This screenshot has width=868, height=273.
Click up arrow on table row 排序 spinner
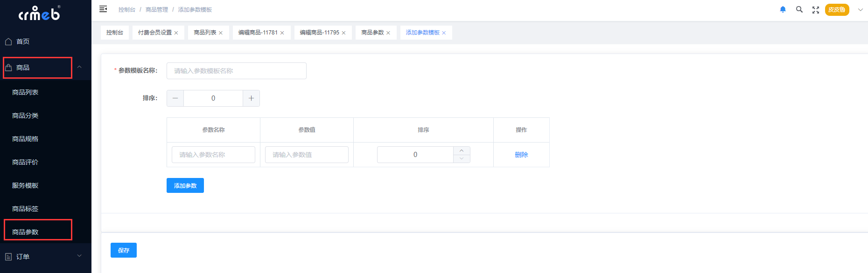(x=462, y=150)
